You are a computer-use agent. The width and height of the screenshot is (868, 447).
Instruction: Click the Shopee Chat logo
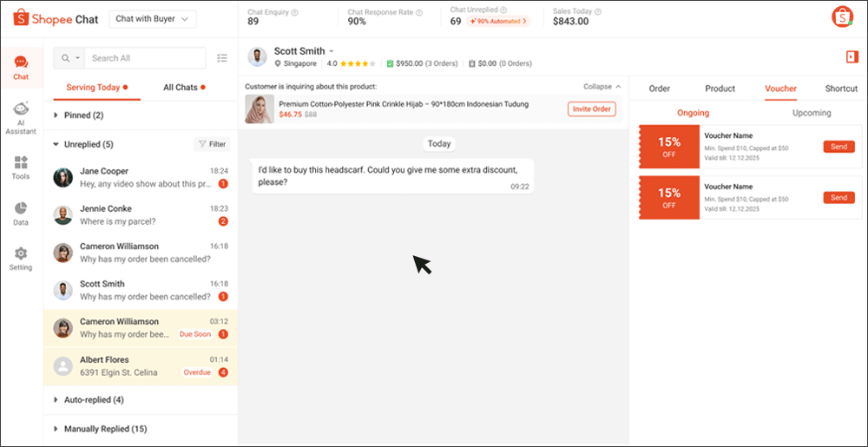point(56,19)
